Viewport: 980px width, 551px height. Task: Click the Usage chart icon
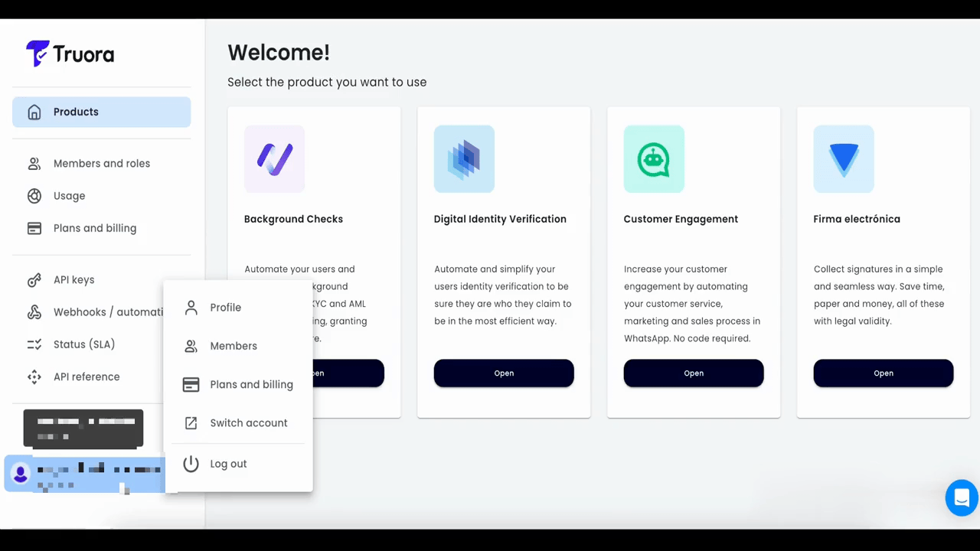pos(34,196)
